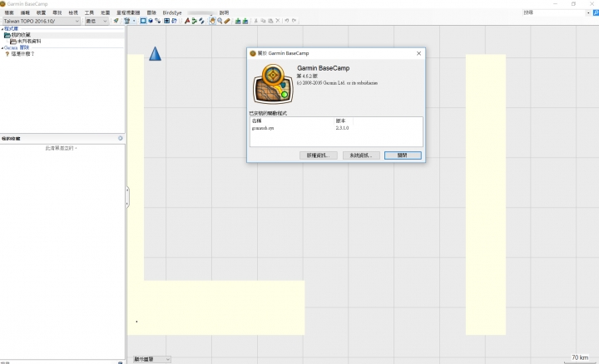Select driver version 2.3.1.0 table cell
The width and height of the screenshot is (599, 364).
point(342,128)
